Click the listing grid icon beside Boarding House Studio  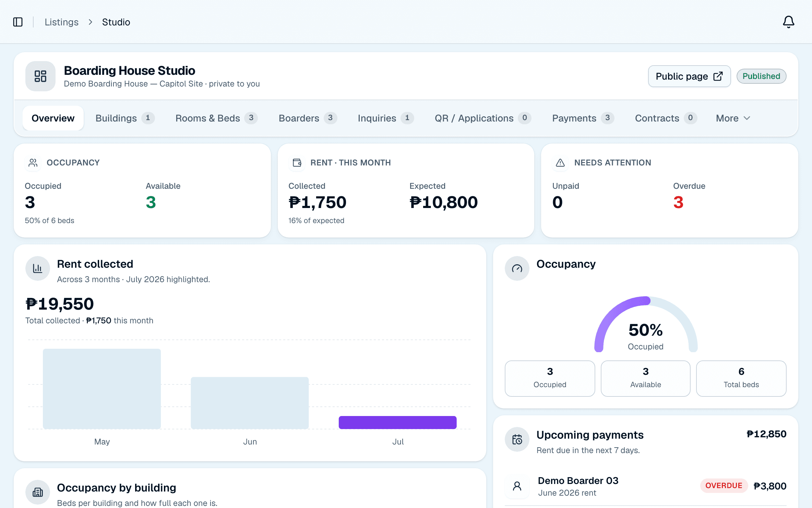[40, 76]
